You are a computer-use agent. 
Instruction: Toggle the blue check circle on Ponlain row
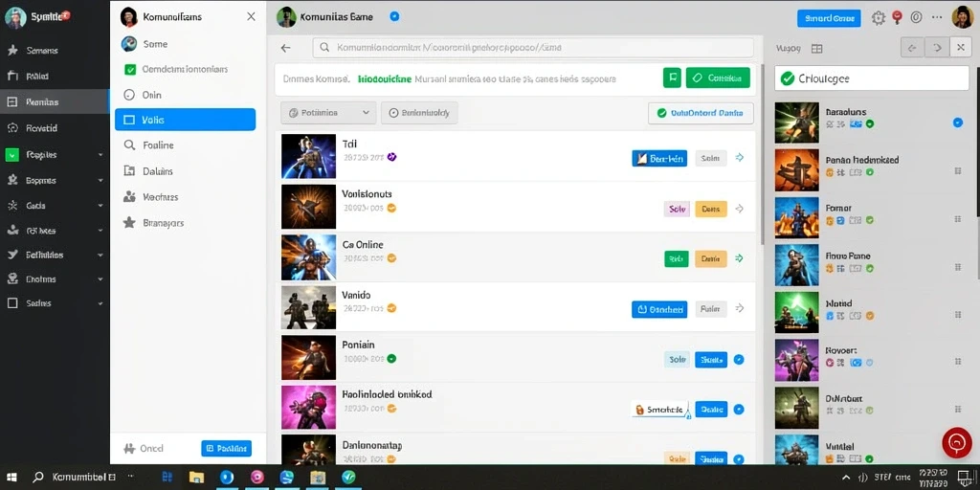point(739,360)
